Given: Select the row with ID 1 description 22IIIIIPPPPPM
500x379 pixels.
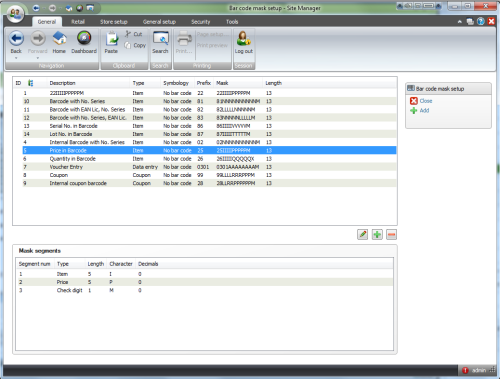Looking at the screenshot, I should 209,93.
